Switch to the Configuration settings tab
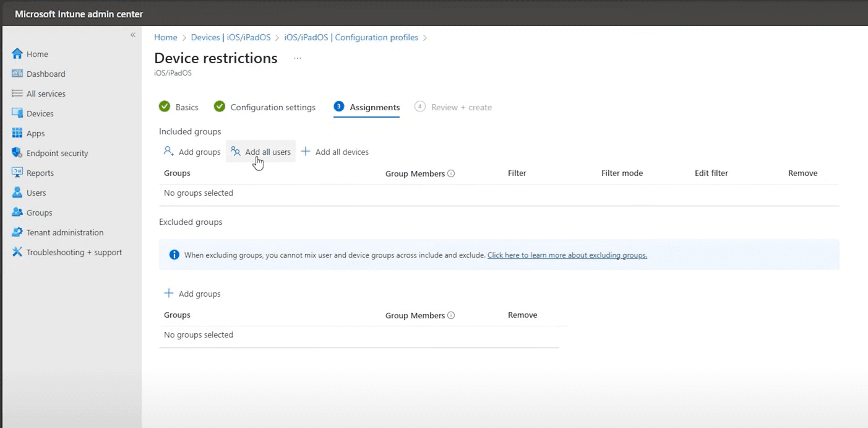This screenshot has height=428, width=868. tap(273, 107)
